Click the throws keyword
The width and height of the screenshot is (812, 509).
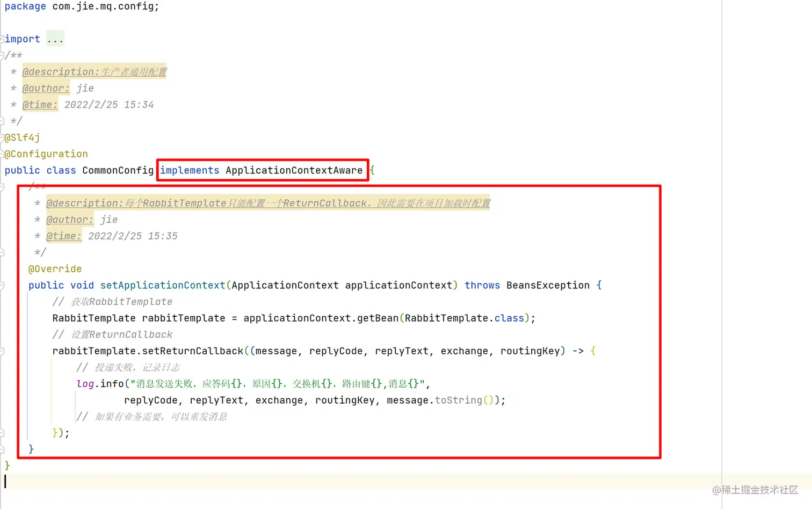pos(482,286)
